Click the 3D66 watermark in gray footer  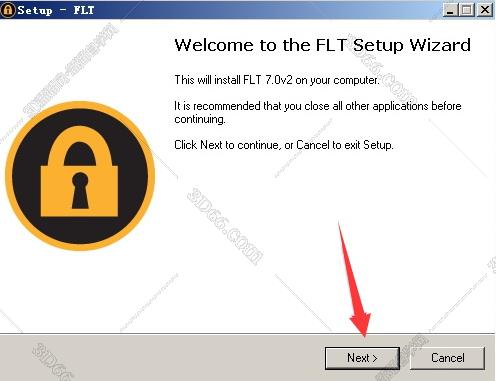(52, 362)
